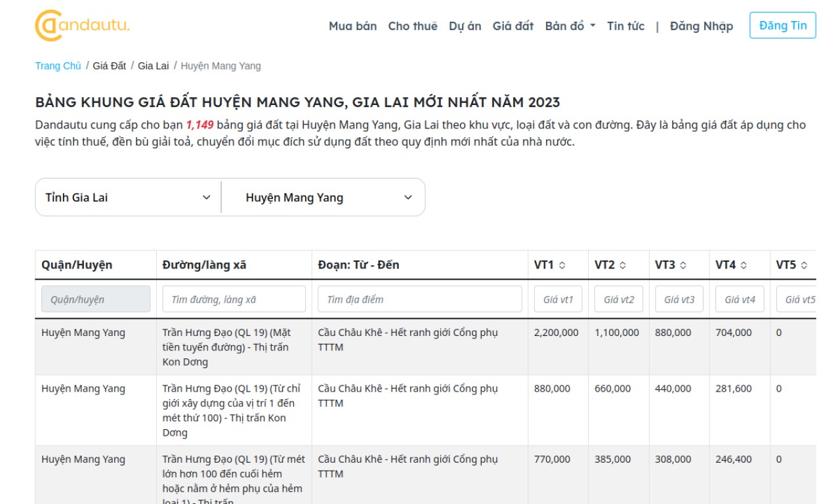Focus the Giá vt5 filter field

(796, 299)
